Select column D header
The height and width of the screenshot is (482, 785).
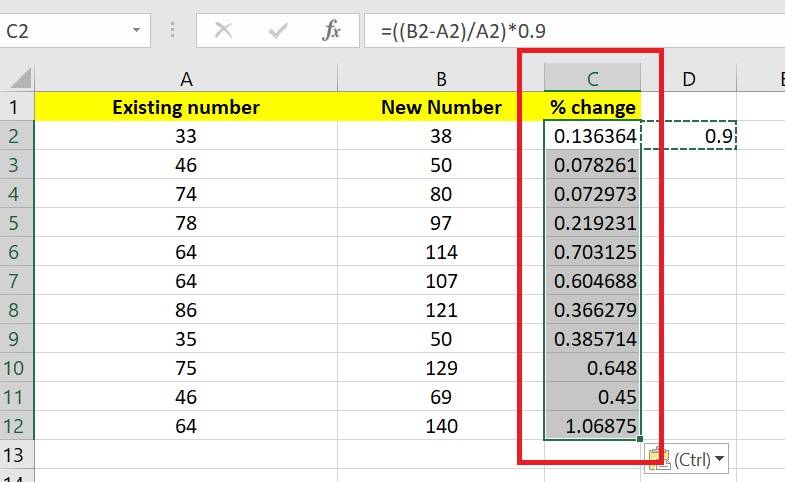[689, 78]
